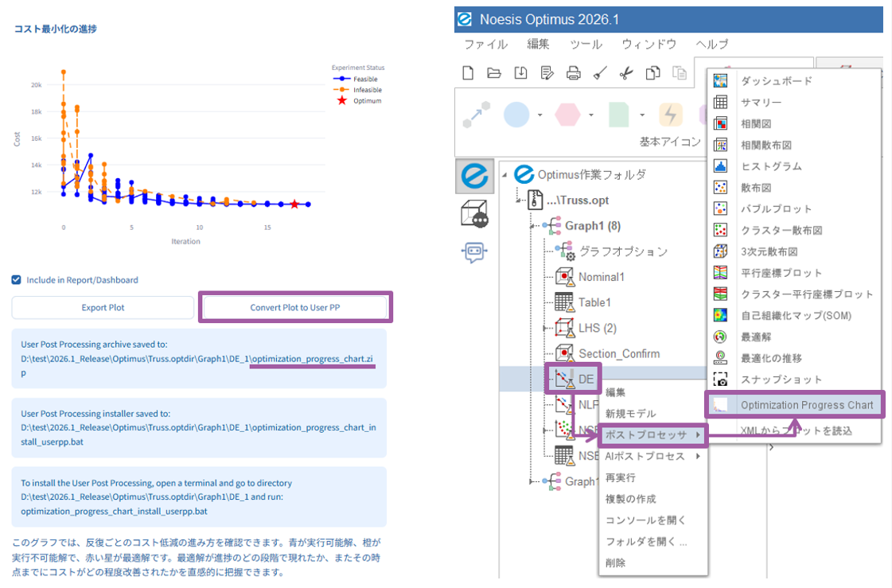Choose コンソールを開く in context menu
Viewport: 892px width, 588px height.
652,520
